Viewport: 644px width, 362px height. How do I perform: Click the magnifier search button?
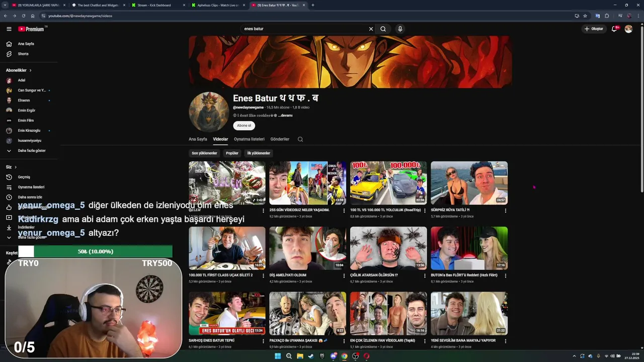383,29
